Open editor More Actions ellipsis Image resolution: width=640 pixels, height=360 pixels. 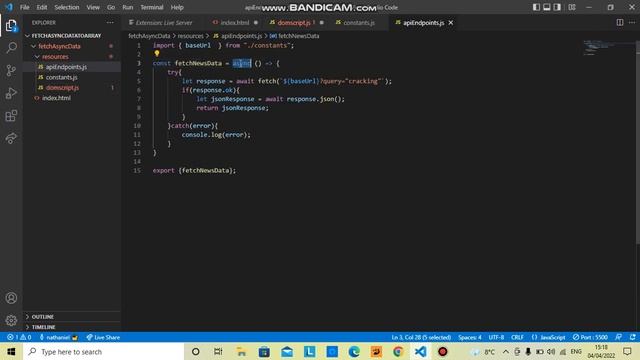point(632,22)
